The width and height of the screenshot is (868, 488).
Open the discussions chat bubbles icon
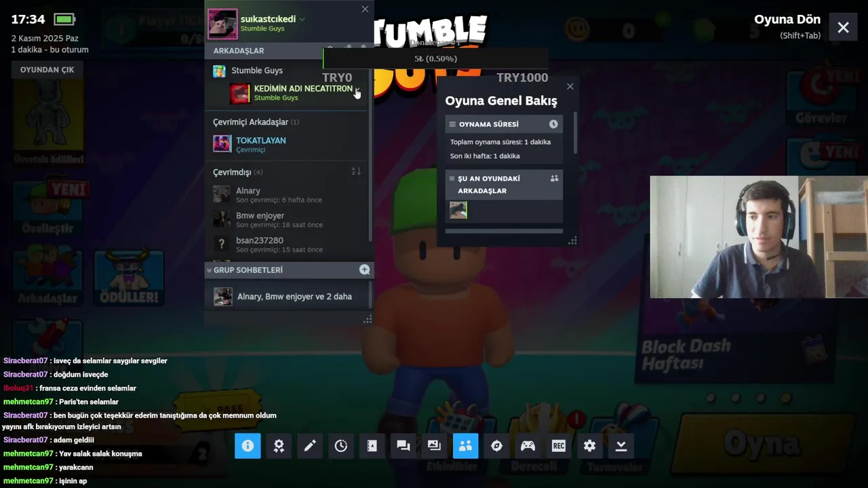tap(403, 446)
